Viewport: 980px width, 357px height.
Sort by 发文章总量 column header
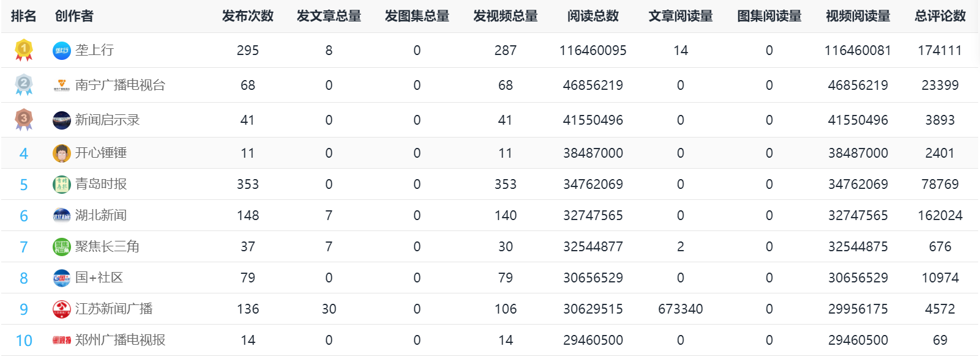coord(329,16)
